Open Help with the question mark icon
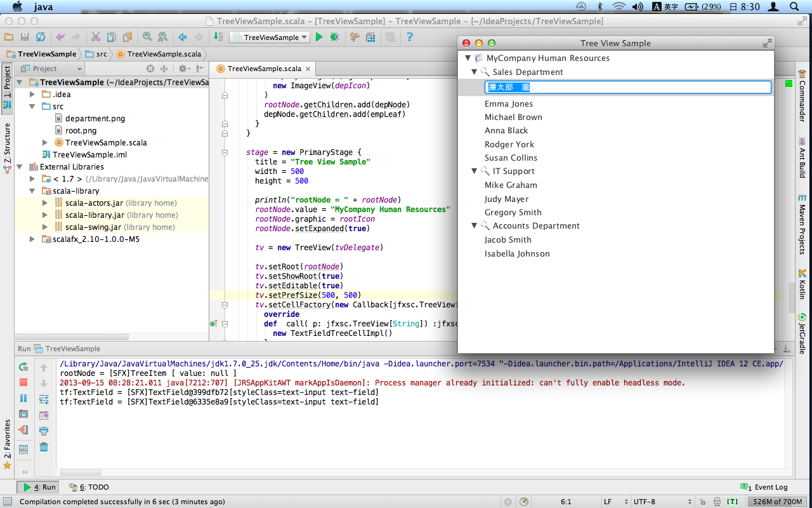Viewport: 812px width, 508px height. pyautogui.click(x=410, y=37)
